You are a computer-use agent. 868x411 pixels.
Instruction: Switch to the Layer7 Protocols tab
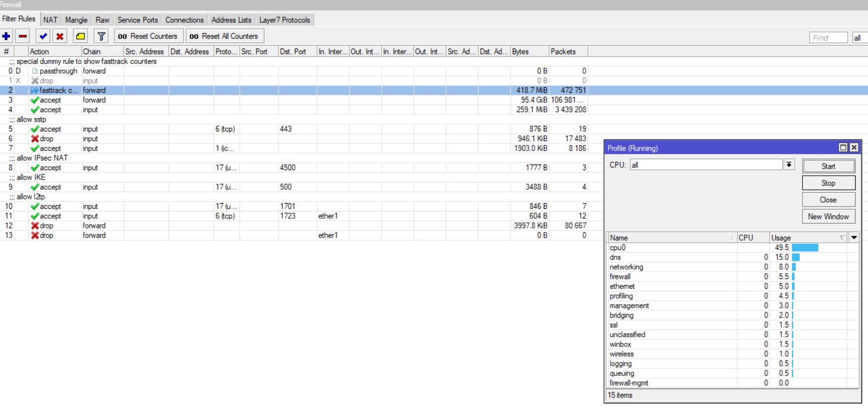[285, 20]
